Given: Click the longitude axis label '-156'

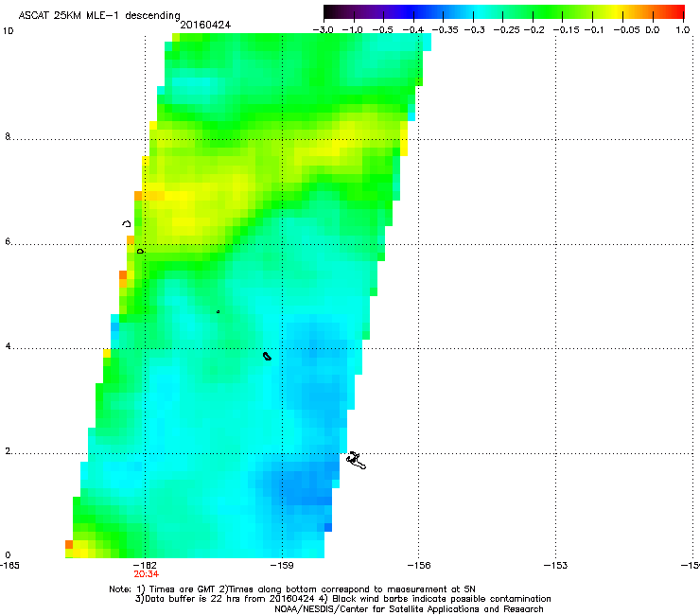Looking at the screenshot, I should [419, 566].
